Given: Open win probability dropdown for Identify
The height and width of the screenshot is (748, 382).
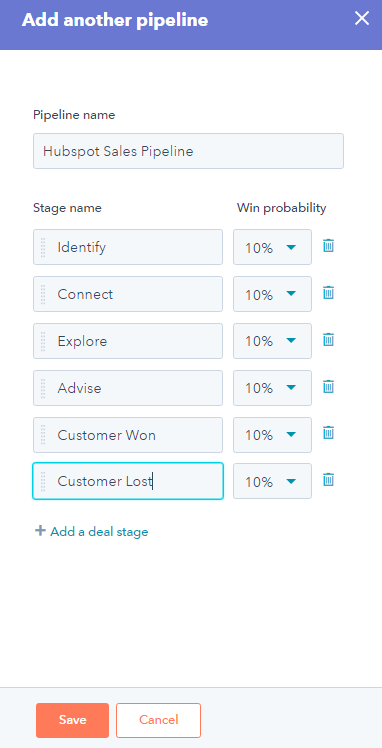Looking at the screenshot, I should tap(272, 247).
